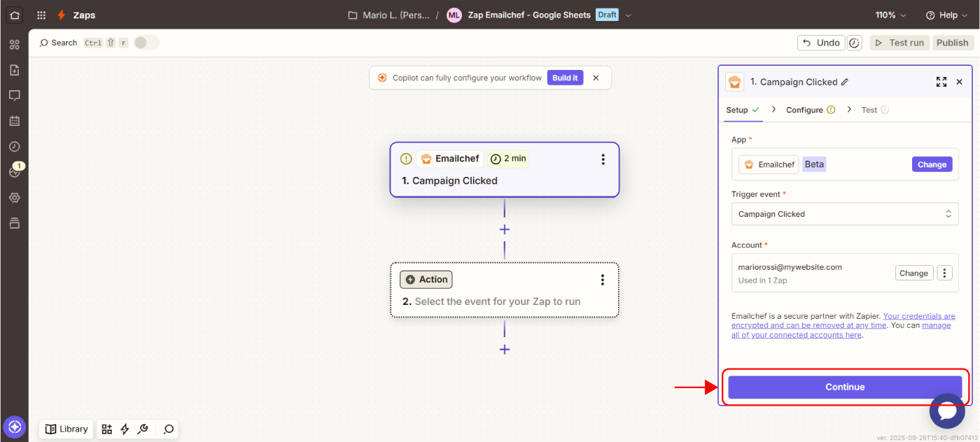Image resolution: width=980 pixels, height=442 pixels.
Task: Expand the Draft status chevron menu
Action: [628, 15]
